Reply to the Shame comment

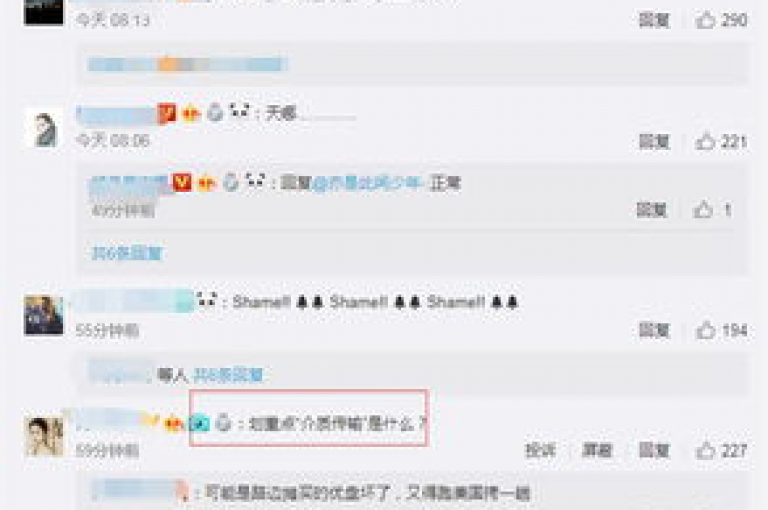654,331
